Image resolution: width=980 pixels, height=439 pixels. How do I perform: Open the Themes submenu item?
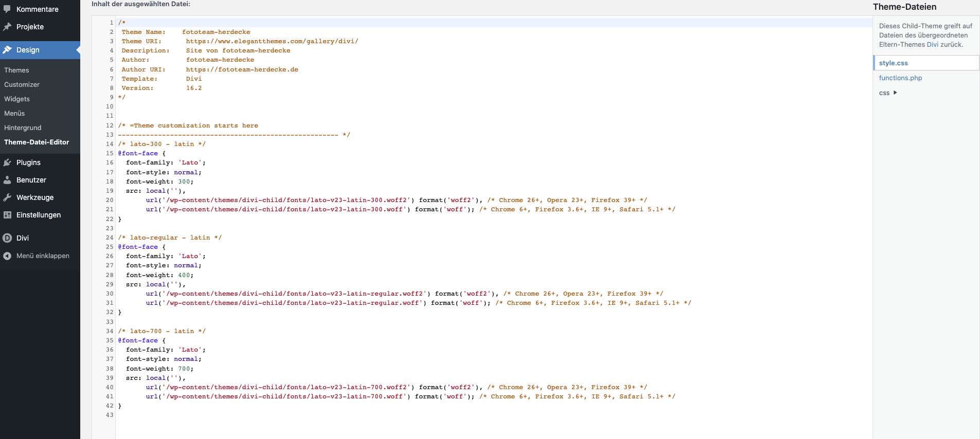[x=16, y=70]
